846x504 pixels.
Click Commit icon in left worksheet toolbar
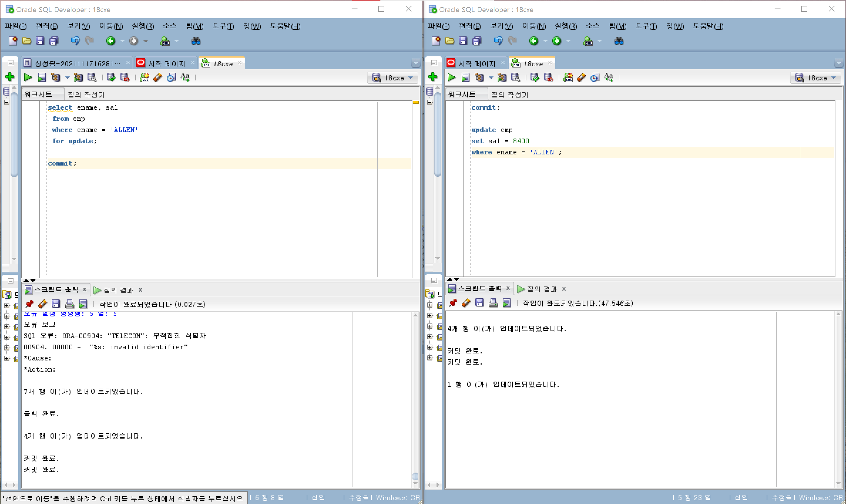point(111,77)
